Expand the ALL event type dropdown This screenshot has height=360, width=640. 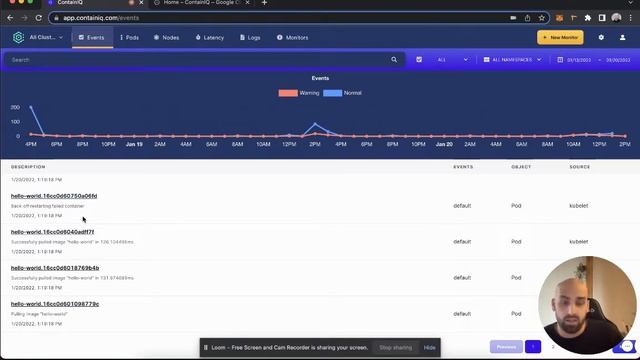pos(453,60)
